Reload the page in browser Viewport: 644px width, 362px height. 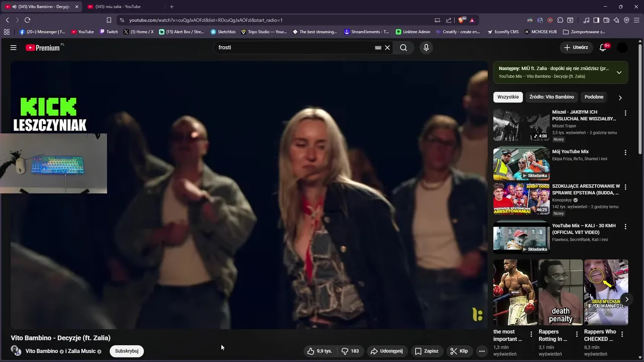(x=27, y=20)
